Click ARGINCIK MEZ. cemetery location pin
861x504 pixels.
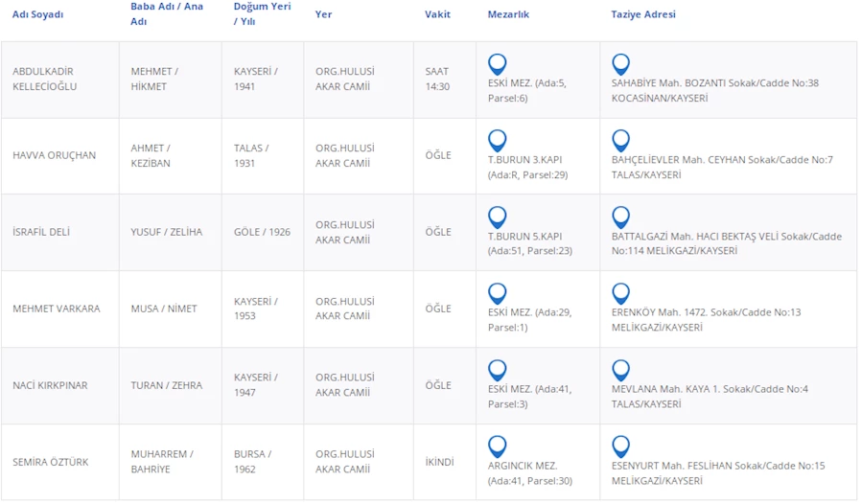[x=497, y=447]
